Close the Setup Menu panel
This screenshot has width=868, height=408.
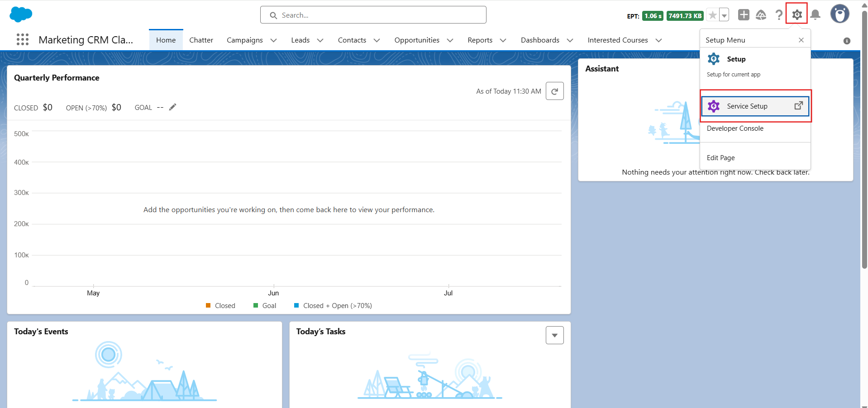801,40
